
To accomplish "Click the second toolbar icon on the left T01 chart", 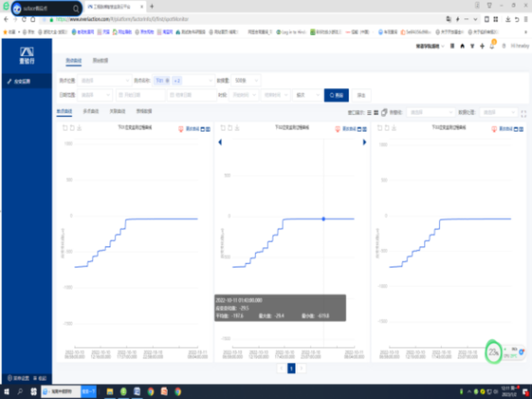I will tap(72, 128).
